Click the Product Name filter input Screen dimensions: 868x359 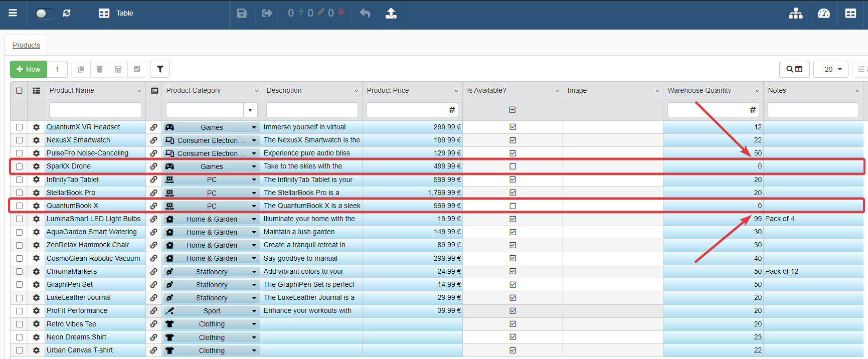point(95,110)
